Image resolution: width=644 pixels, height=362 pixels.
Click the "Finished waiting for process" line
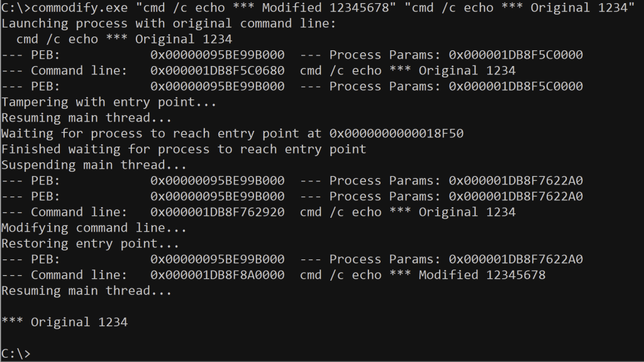(183, 149)
